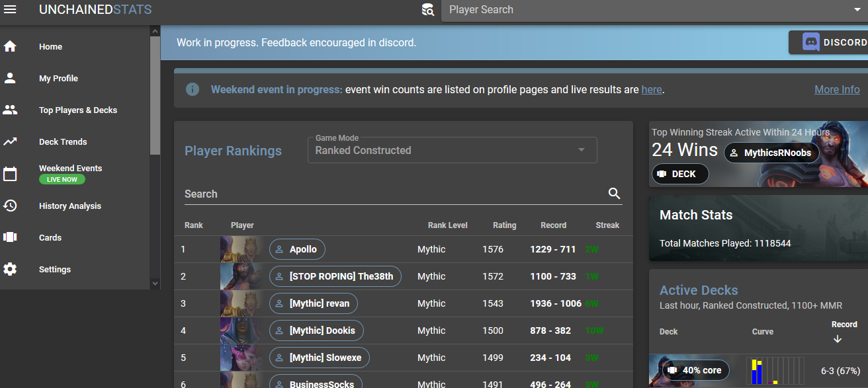868x388 pixels.
Task: Open player chip Apollo
Action: tap(297, 249)
